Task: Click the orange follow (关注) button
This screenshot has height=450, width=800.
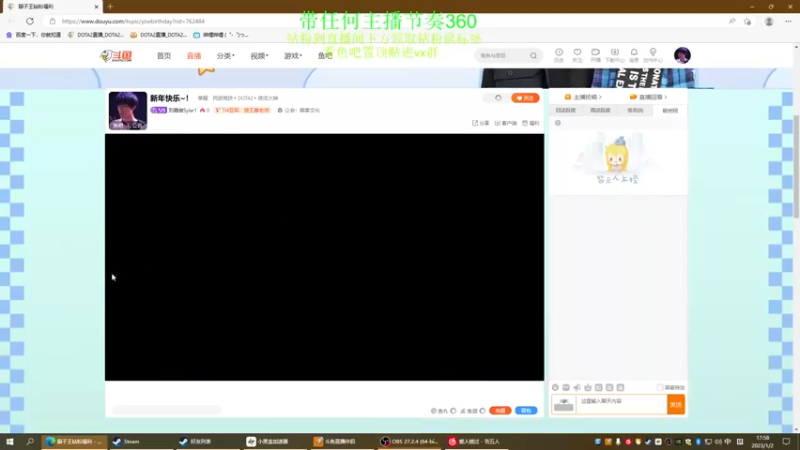Action: (525, 98)
